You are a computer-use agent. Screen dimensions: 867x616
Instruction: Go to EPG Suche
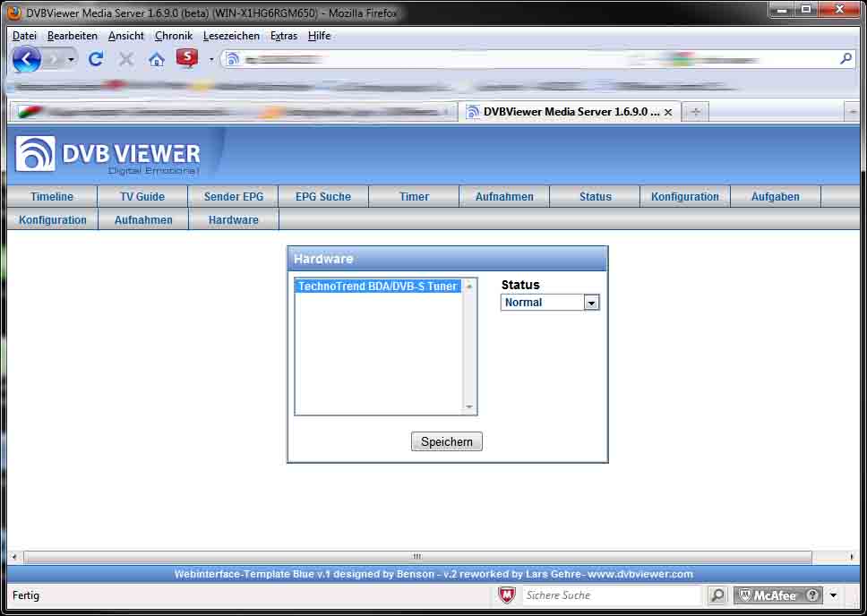pos(323,197)
